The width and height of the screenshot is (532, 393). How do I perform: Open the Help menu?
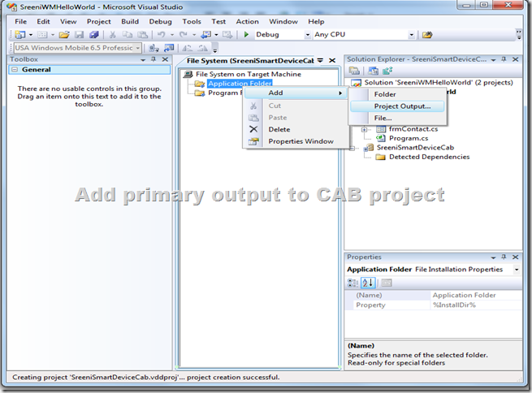pos(316,21)
